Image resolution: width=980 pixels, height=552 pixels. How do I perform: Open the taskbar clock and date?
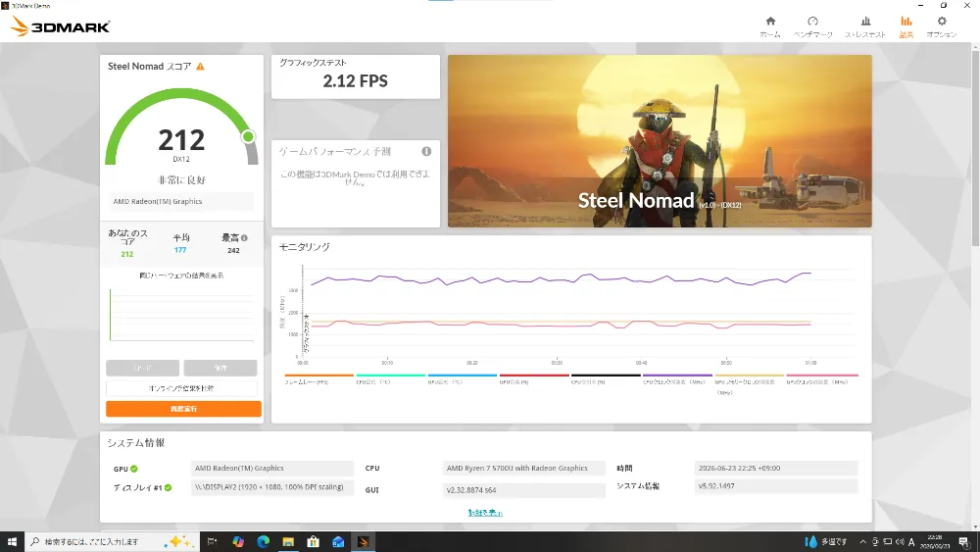(935, 541)
